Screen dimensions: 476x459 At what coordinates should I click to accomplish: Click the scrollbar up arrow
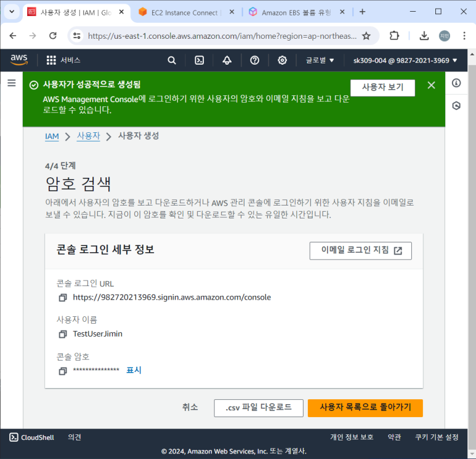[472, 54]
